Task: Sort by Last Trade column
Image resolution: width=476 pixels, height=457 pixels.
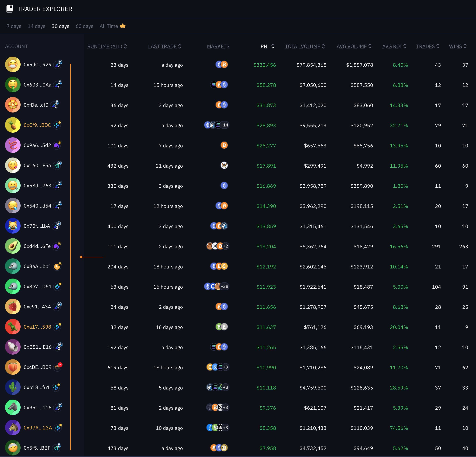Action: [x=165, y=46]
